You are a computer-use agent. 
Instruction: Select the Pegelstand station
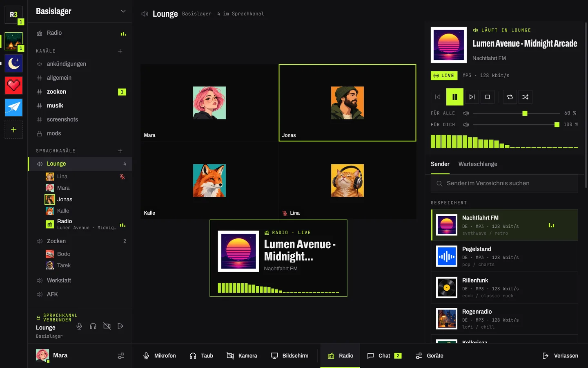[505, 256]
